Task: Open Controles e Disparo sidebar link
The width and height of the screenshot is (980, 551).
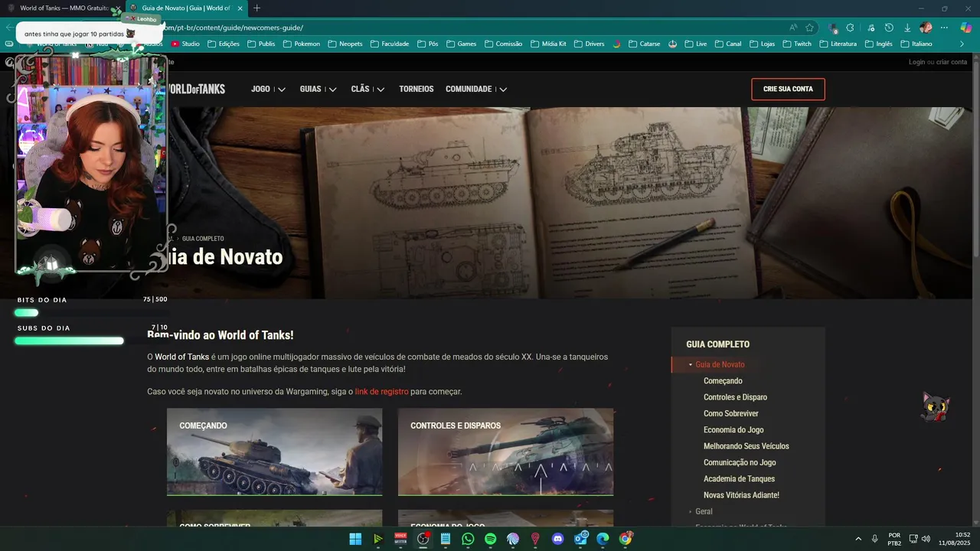Action: [x=735, y=397]
